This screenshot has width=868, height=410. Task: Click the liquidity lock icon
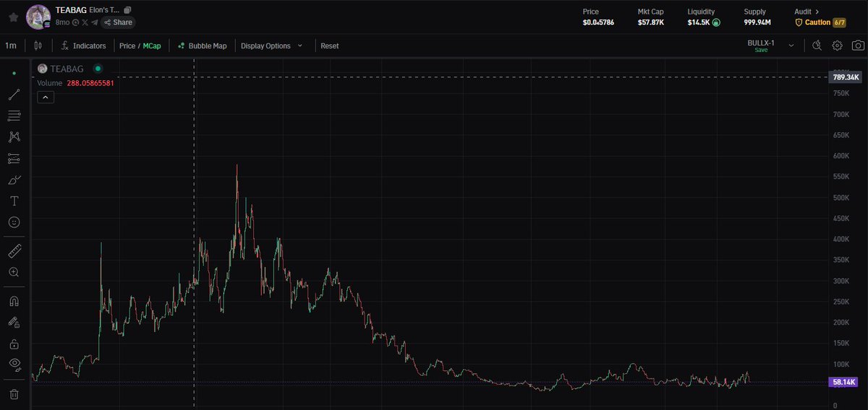(715, 22)
